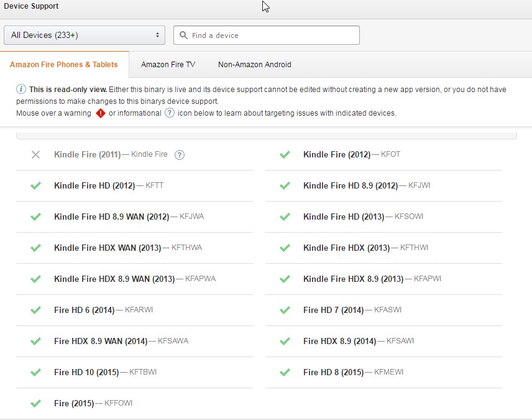
Task: Click the green check for Fire HD 10 (2015)
Action: (x=35, y=372)
